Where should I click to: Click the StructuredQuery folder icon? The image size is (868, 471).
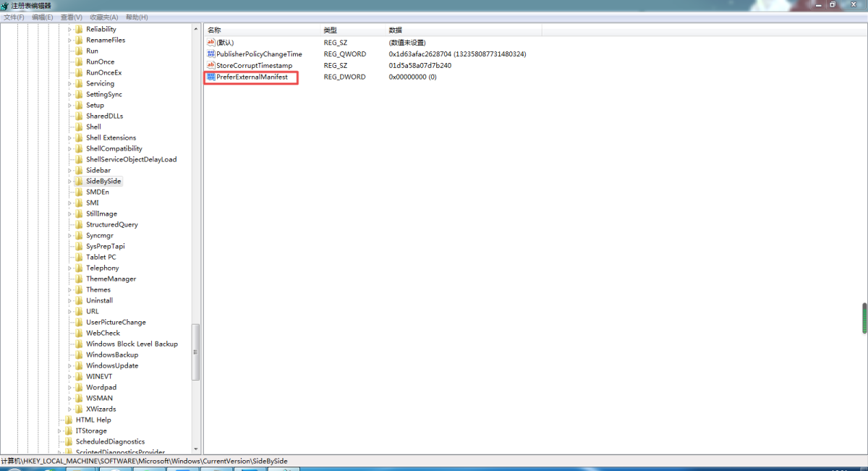coord(79,224)
